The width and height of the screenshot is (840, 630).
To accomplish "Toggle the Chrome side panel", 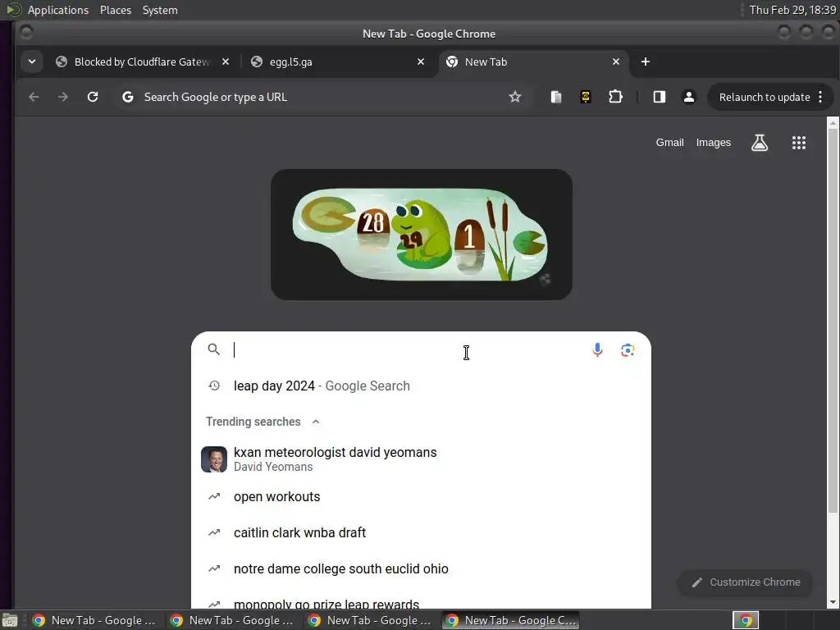I will coord(660,97).
